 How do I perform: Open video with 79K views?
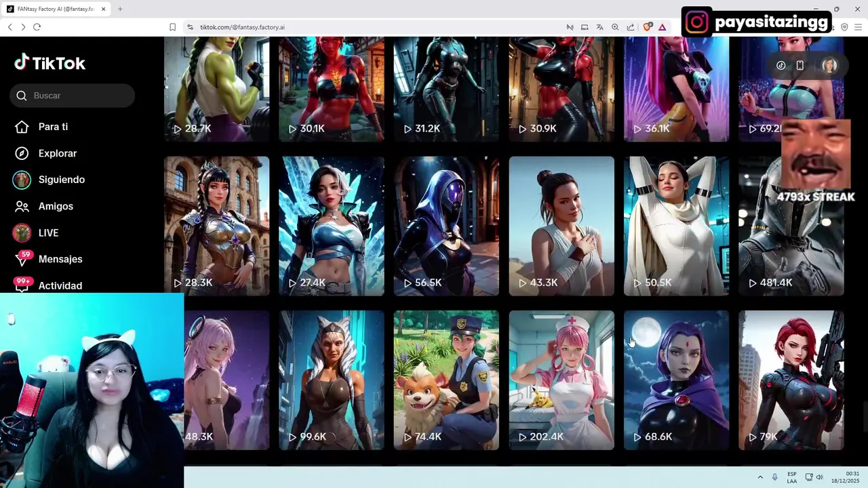tap(791, 380)
